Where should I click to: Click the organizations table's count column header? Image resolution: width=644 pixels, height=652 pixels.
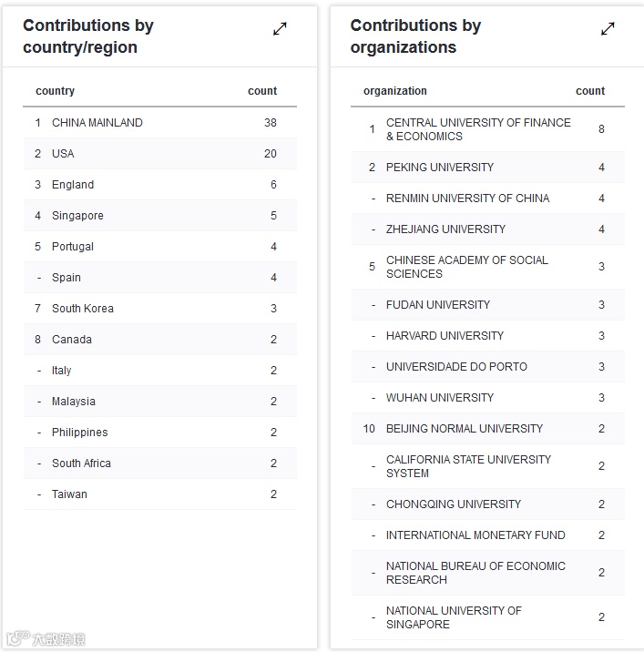click(590, 91)
